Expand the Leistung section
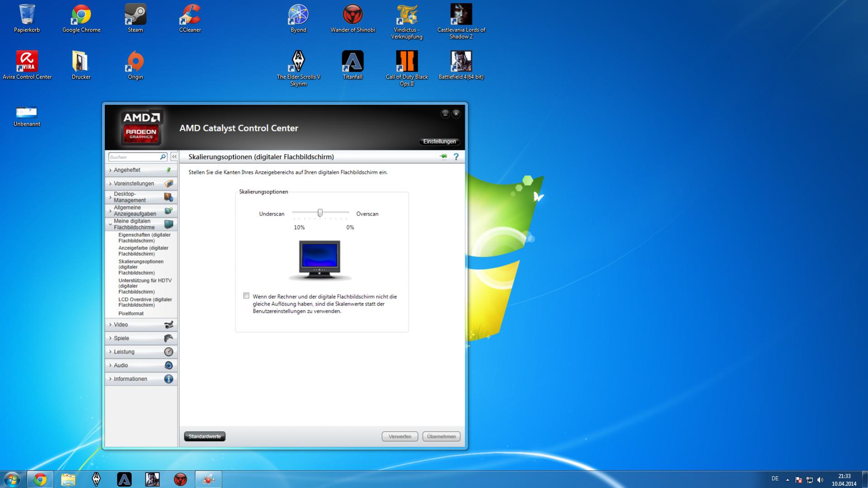This screenshot has width=868, height=488. (x=141, y=352)
